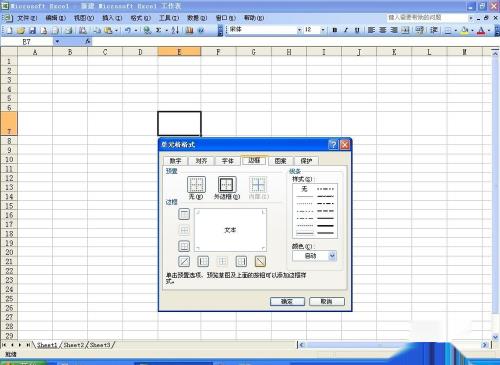Screen dimensions: 500x365
Task: Switch to the Font tab in dialog
Action: coord(228,161)
